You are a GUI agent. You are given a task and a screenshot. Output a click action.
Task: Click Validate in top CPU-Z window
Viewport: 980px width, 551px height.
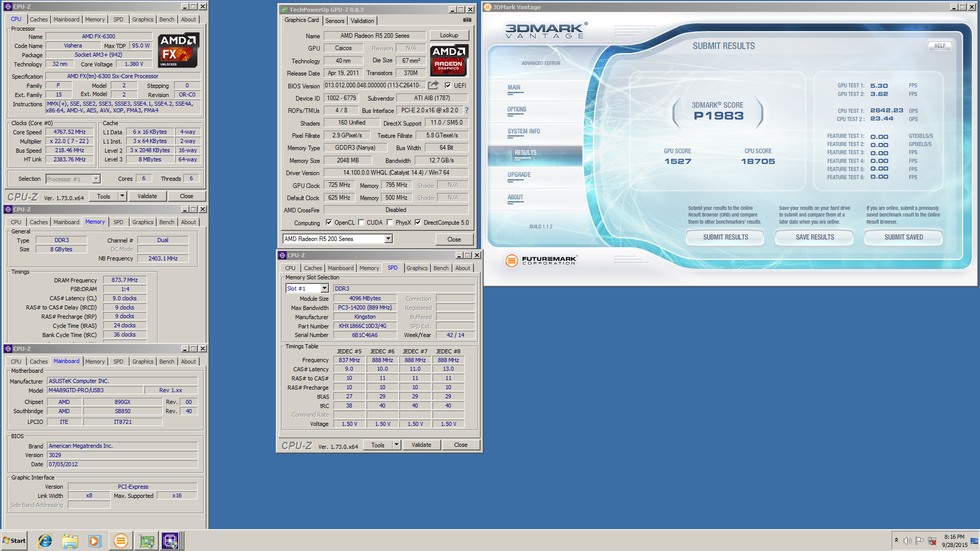147,196
